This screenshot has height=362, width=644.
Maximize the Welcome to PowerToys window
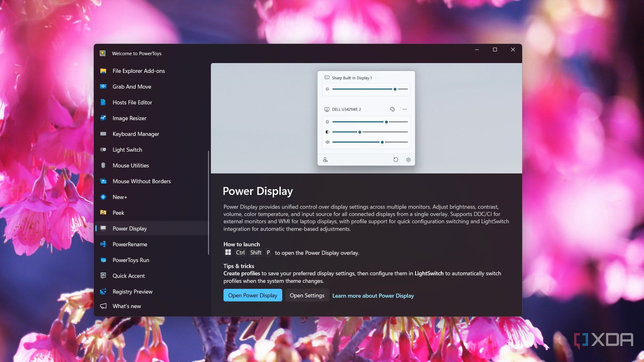coord(495,50)
